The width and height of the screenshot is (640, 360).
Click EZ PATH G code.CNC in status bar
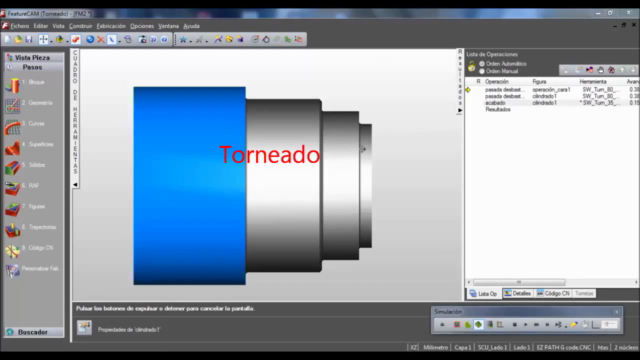click(564, 347)
